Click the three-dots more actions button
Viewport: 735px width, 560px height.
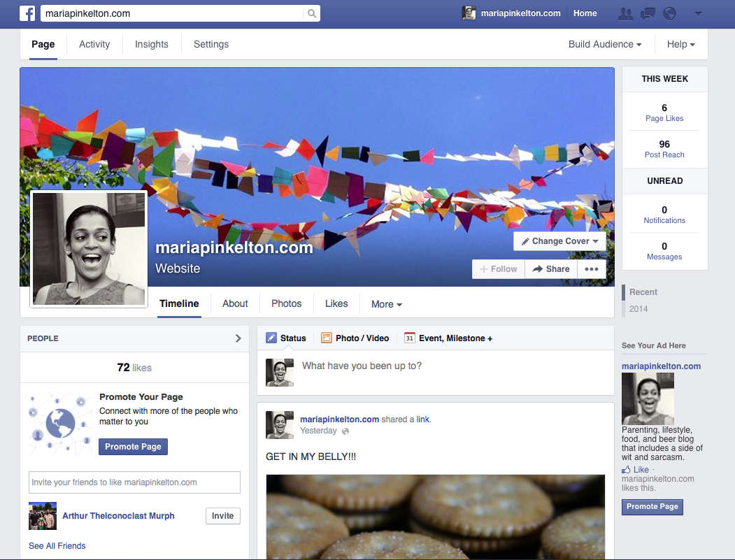coord(592,269)
